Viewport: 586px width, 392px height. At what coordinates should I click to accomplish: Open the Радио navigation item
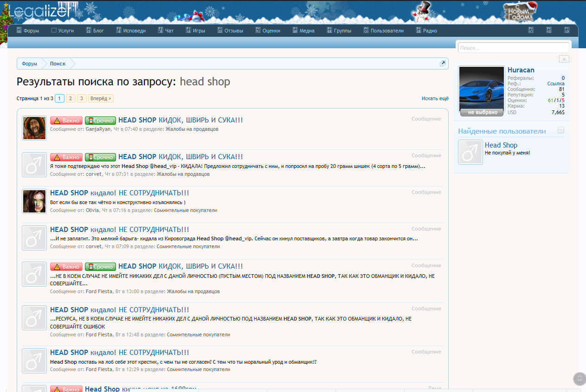426,31
